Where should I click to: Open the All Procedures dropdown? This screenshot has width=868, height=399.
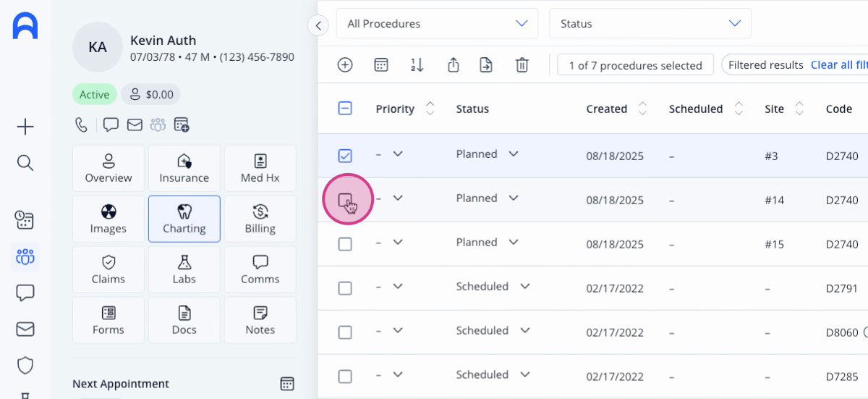[437, 23]
